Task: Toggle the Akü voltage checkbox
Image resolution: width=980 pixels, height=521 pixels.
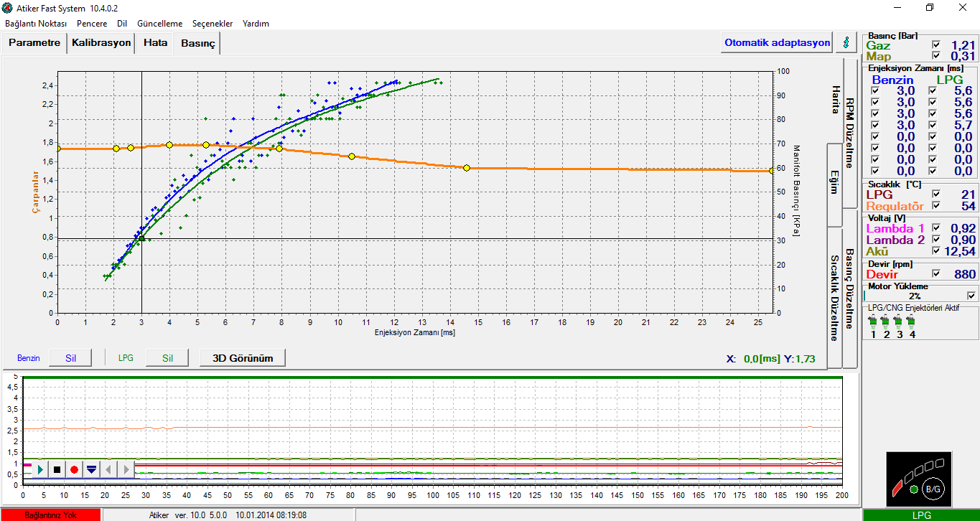Action: coord(935,250)
